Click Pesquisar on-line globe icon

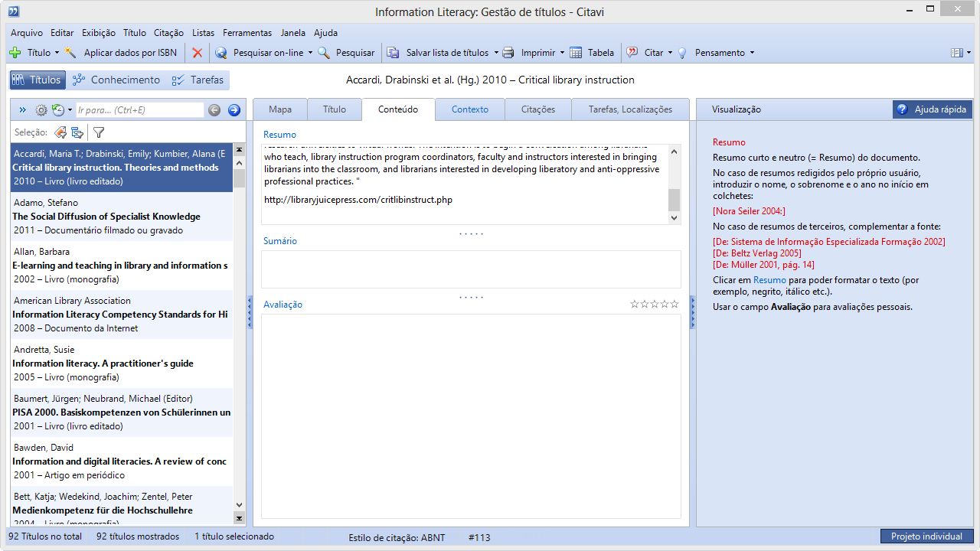click(221, 53)
